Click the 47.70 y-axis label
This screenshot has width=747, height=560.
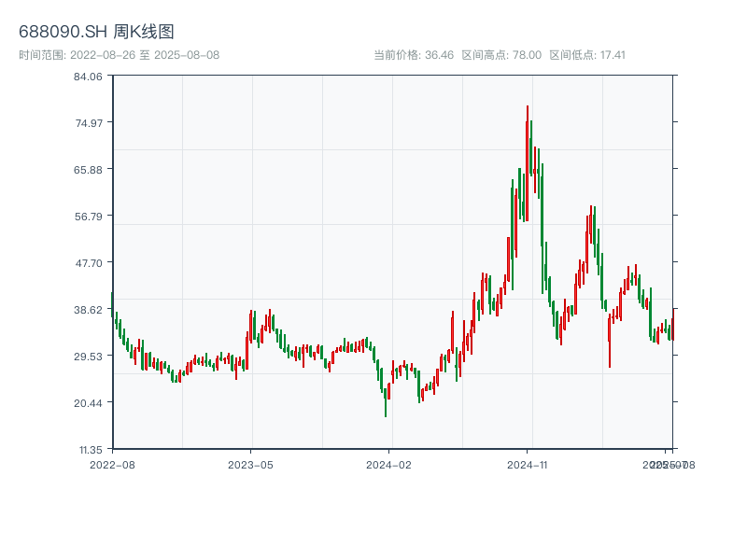88,263
